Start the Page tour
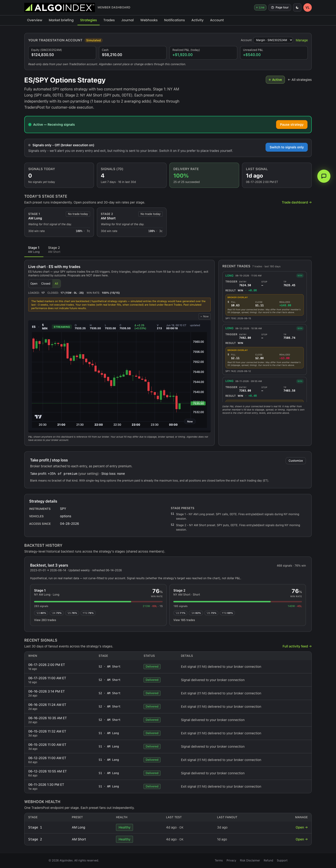Image resolution: width=336 pixels, height=868 pixels. point(280,7)
